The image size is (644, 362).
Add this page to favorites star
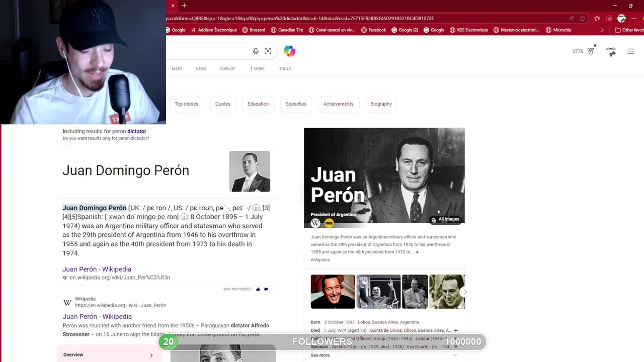tap(583, 19)
